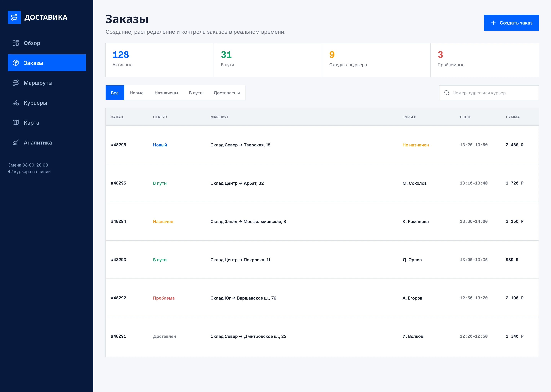Viewport: 551px width, 392px height.
Task: Open the Обзор section
Action: click(46, 43)
